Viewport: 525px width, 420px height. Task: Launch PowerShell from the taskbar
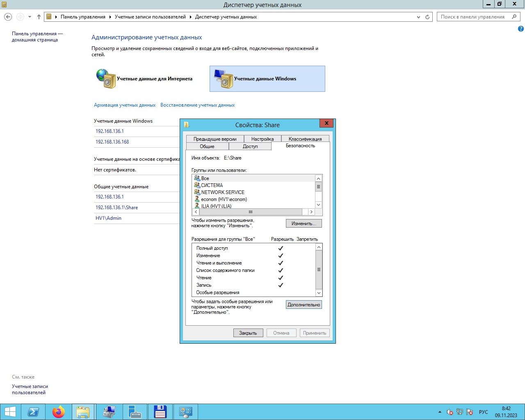[33, 412]
